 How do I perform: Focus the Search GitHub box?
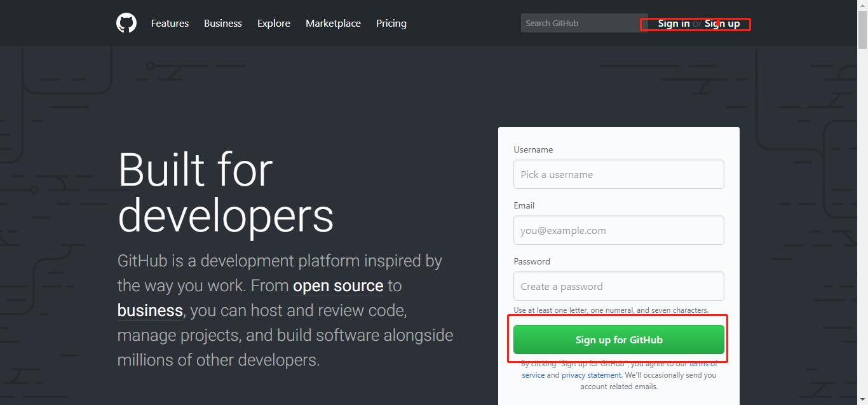585,24
